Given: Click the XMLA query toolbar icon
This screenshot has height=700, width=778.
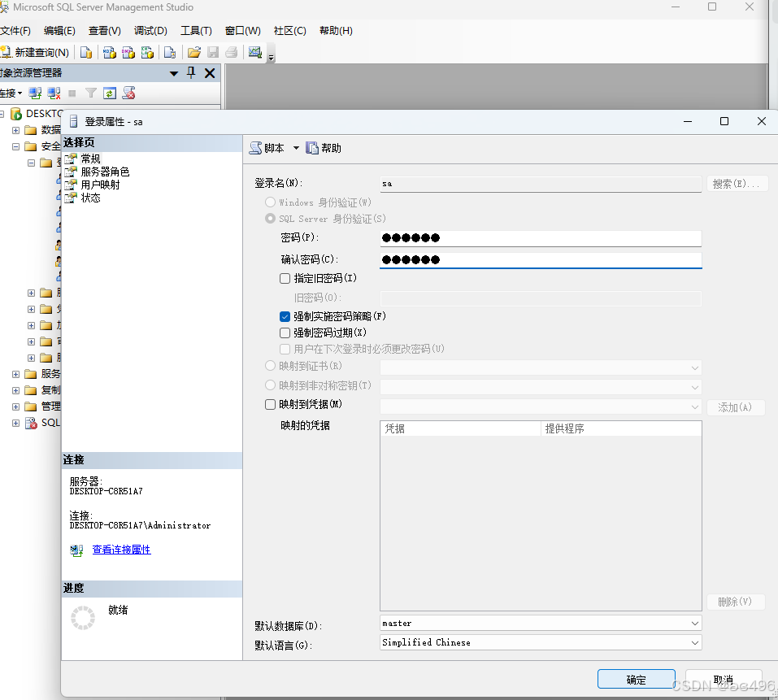Looking at the screenshot, I should pyautogui.click(x=147, y=52).
